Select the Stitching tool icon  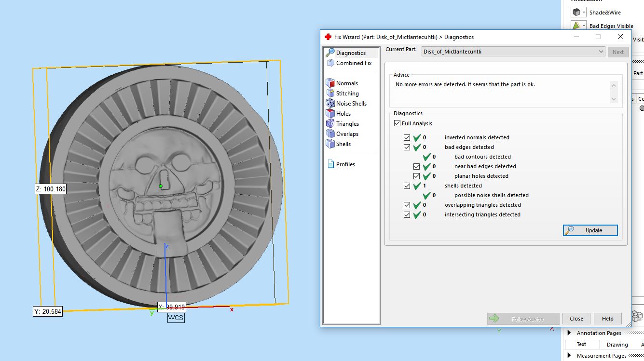point(330,94)
